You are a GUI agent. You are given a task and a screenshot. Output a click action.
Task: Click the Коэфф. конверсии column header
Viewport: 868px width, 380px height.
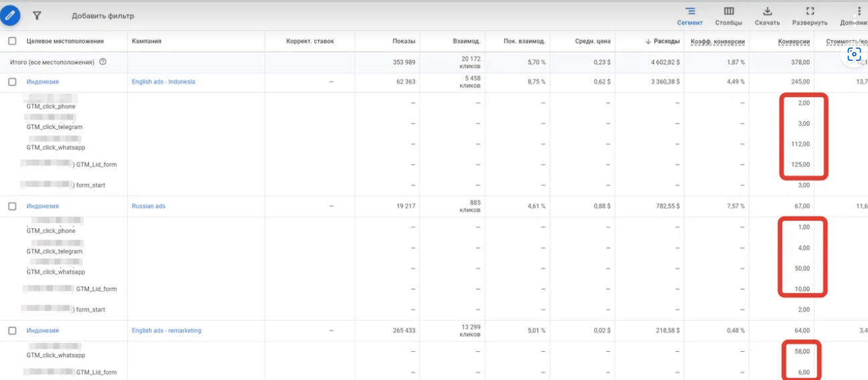pyautogui.click(x=717, y=41)
